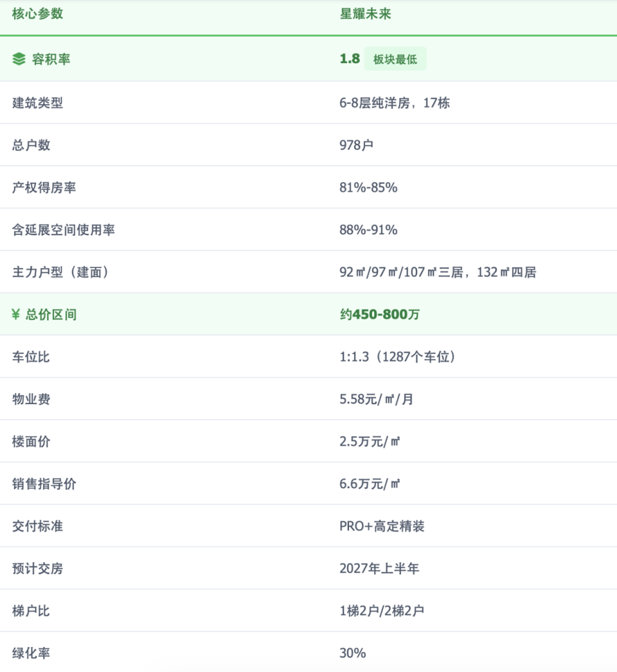Viewport: 617px width, 672px height.
Task: Select the 星耀未来 column header
Action: (365, 13)
